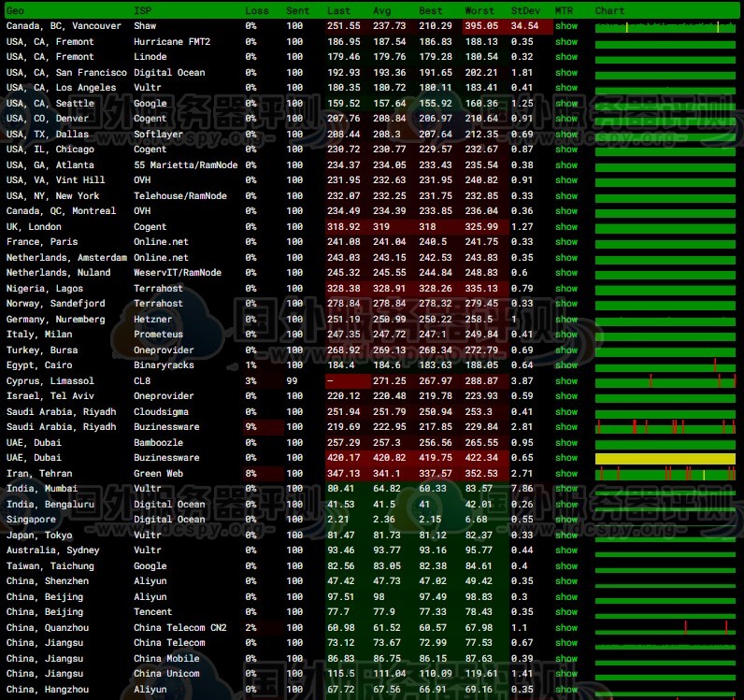
Task: Click the Last column header
Action: (338, 10)
